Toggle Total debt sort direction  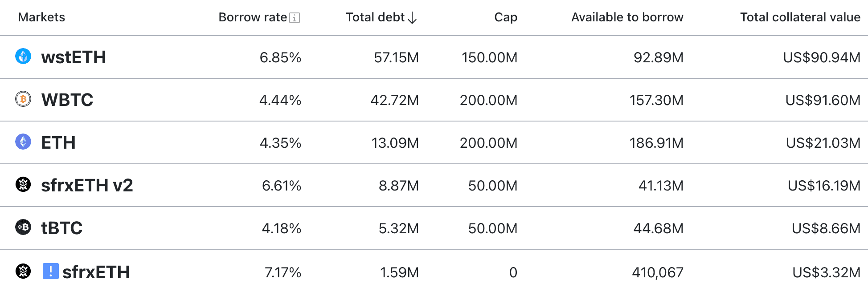[380, 17]
